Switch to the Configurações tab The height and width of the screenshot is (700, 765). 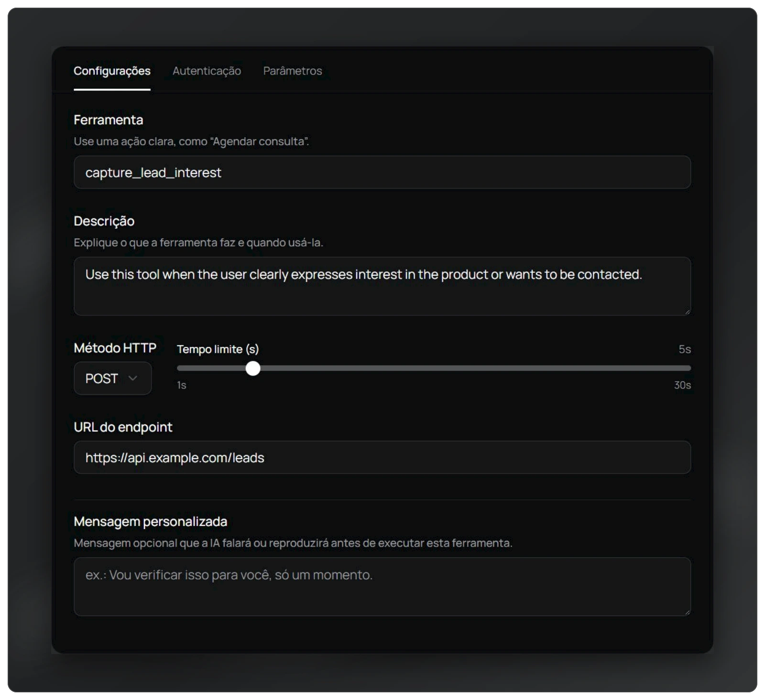112,71
